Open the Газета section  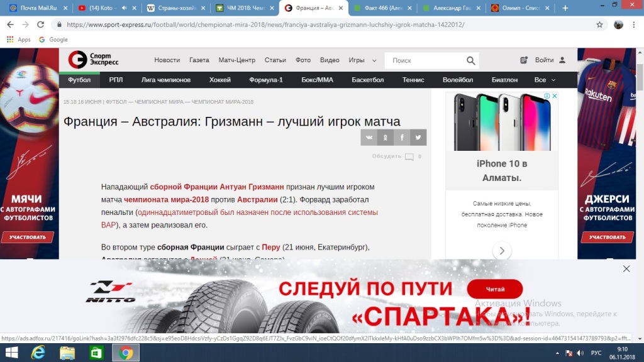coord(199,60)
